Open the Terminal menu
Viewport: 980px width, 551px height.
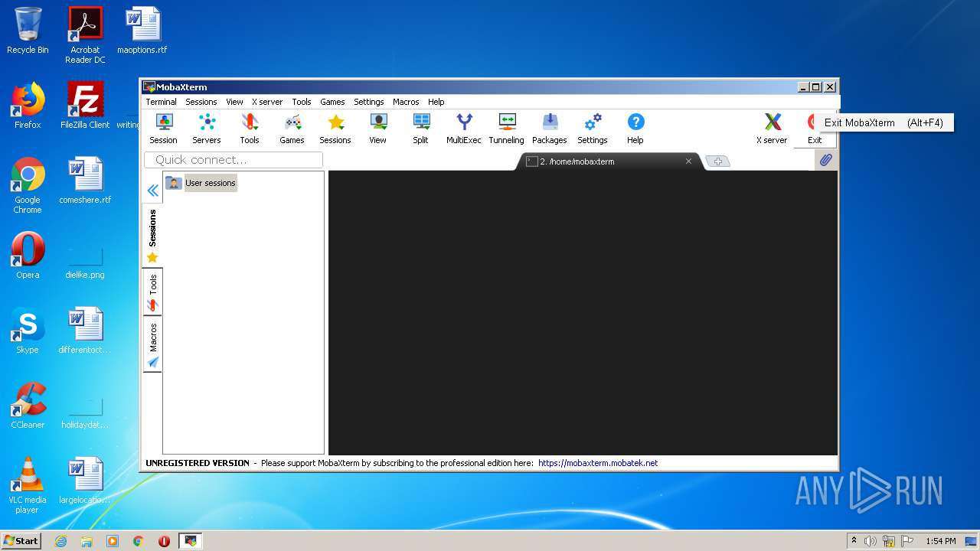tap(161, 102)
